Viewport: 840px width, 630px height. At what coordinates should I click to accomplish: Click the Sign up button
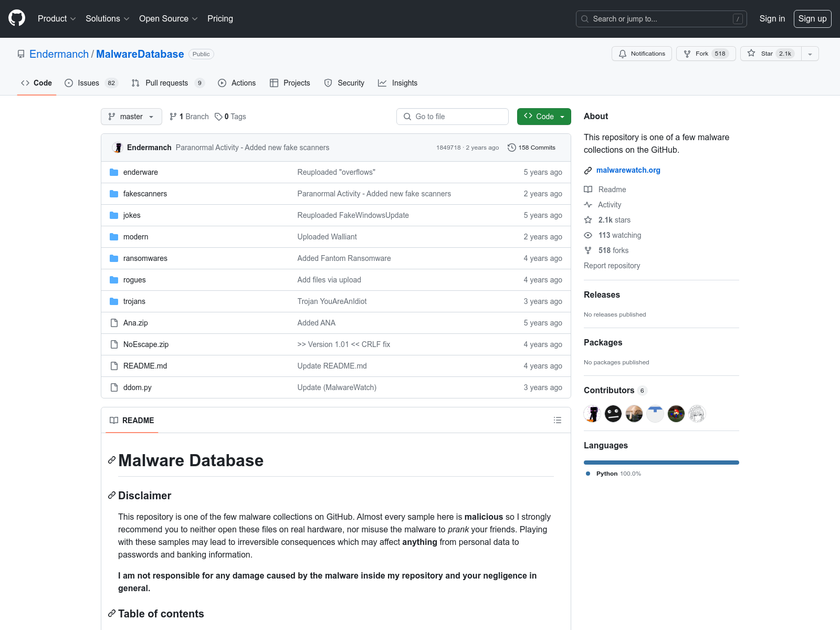coord(812,18)
